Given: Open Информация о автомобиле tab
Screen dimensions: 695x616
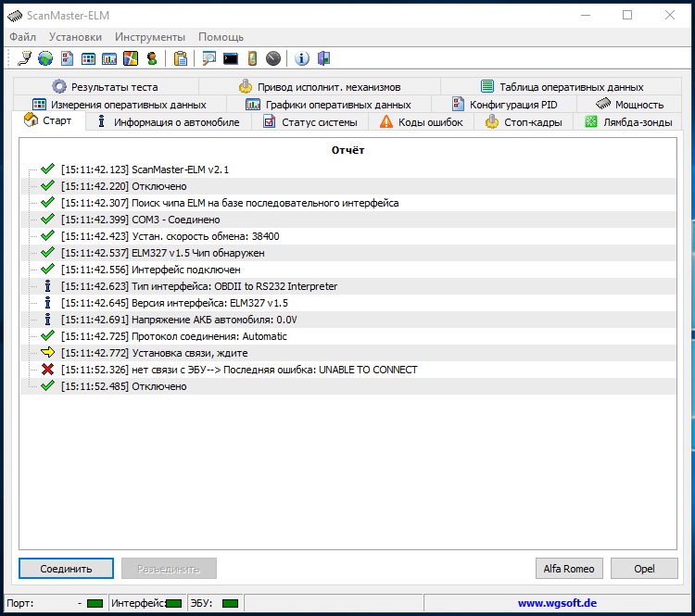Looking at the screenshot, I should pyautogui.click(x=169, y=122).
